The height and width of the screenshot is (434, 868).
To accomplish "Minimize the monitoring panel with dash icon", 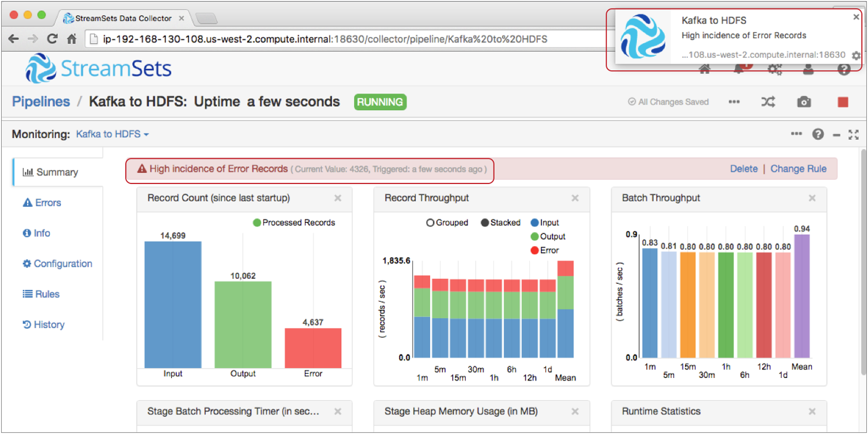I will tap(836, 134).
